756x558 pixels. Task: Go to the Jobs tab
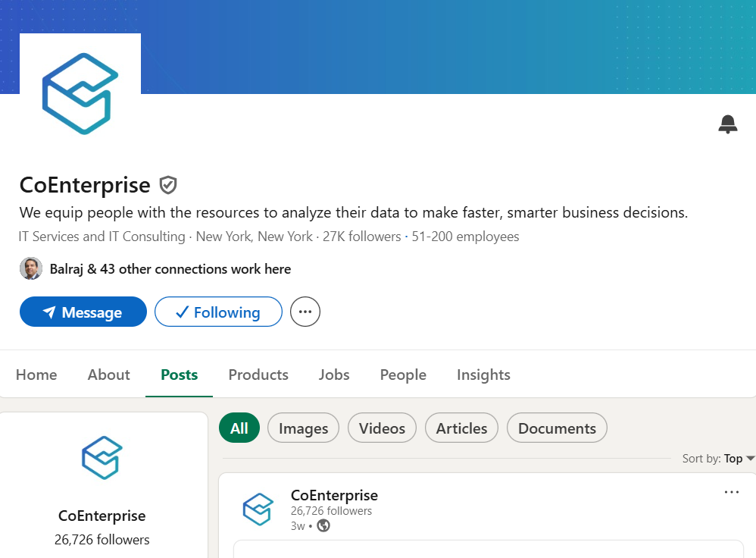(334, 375)
